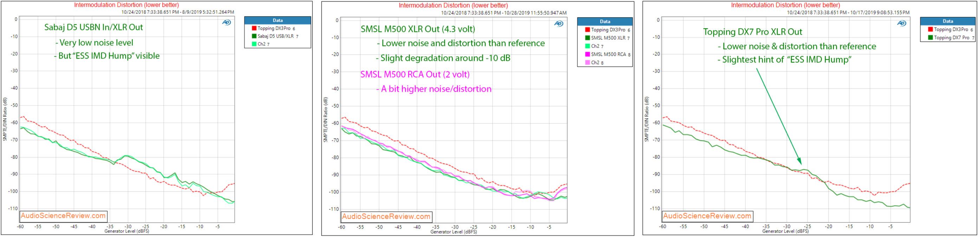
Task: Click SMPTE/DIN Ratio (dB) axis label in SMSL chart
Action: (325, 120)
